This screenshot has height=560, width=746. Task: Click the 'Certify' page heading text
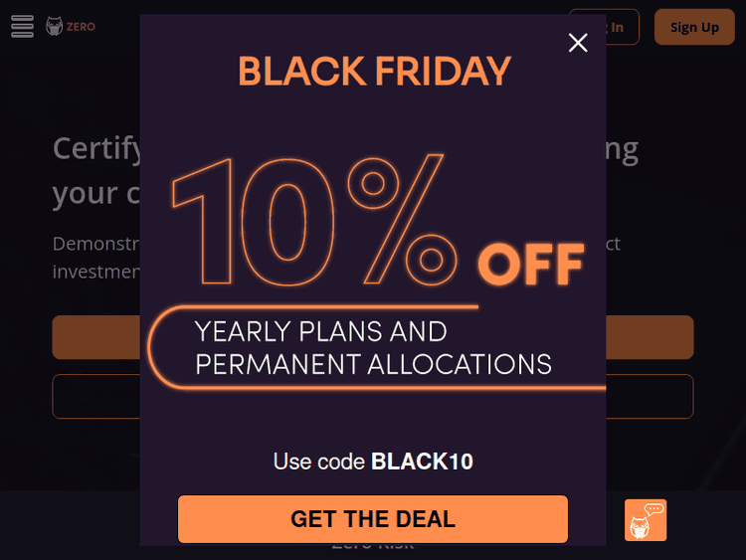pos(97,148)
